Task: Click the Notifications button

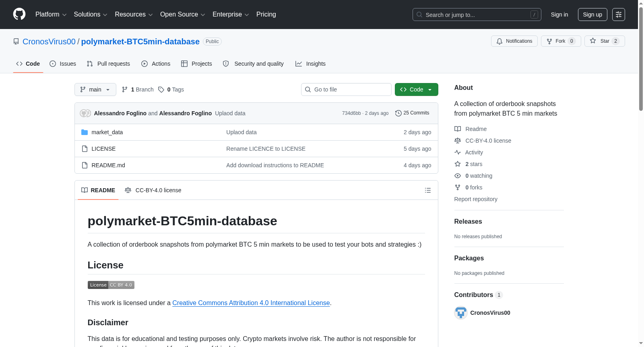Action: click(x=514, y=41)
